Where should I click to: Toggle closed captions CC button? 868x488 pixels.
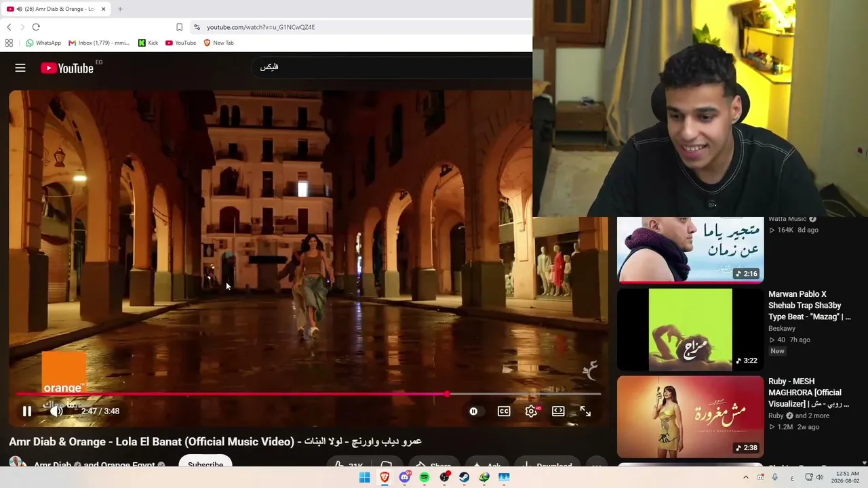[504, 411]
